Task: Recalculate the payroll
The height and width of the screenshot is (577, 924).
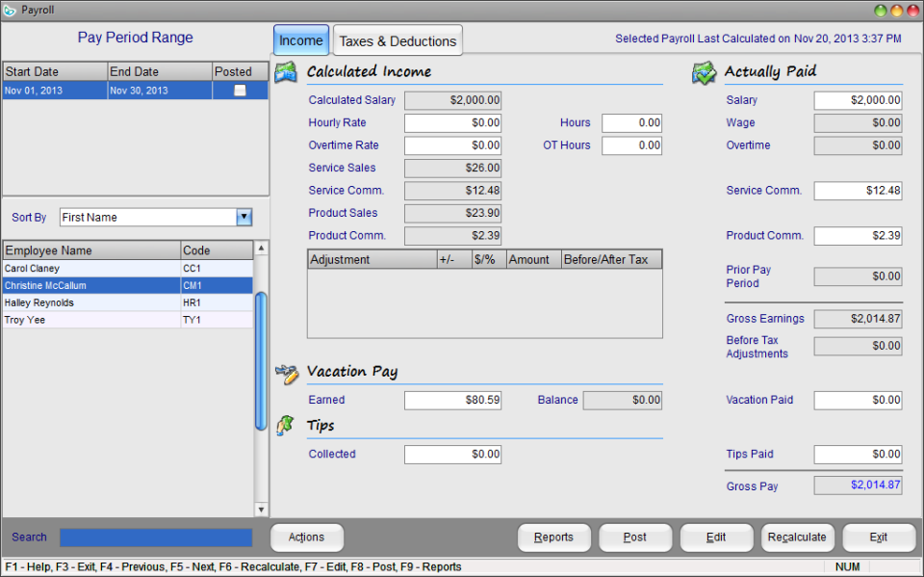Action: (797, 538)
